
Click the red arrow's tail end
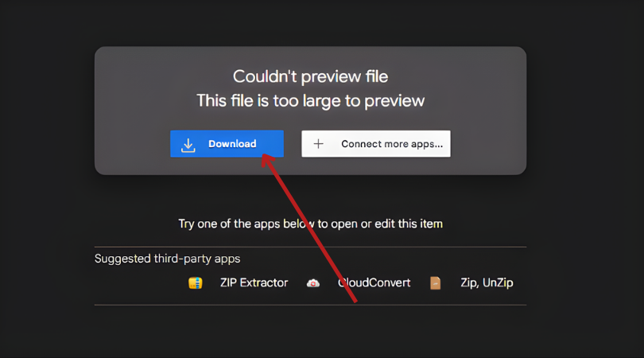(355, 301)
